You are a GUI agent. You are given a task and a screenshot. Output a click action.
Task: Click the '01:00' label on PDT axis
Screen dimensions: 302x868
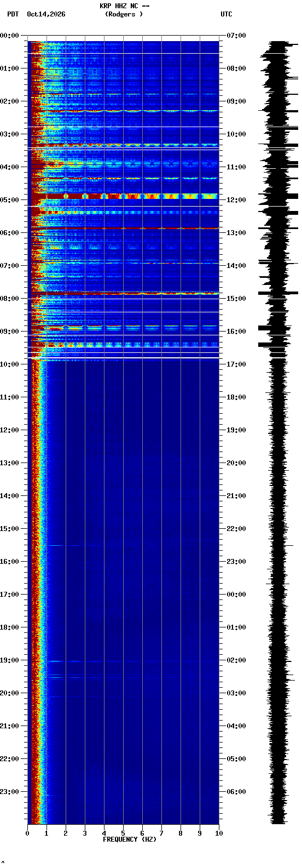pyautogui.click(x=9, y=68)
